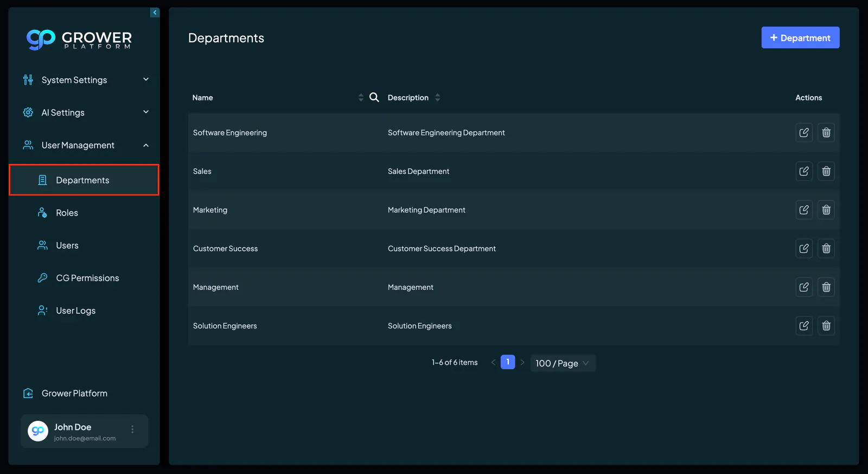Open User Logs in the sidebar

[84, 311]
